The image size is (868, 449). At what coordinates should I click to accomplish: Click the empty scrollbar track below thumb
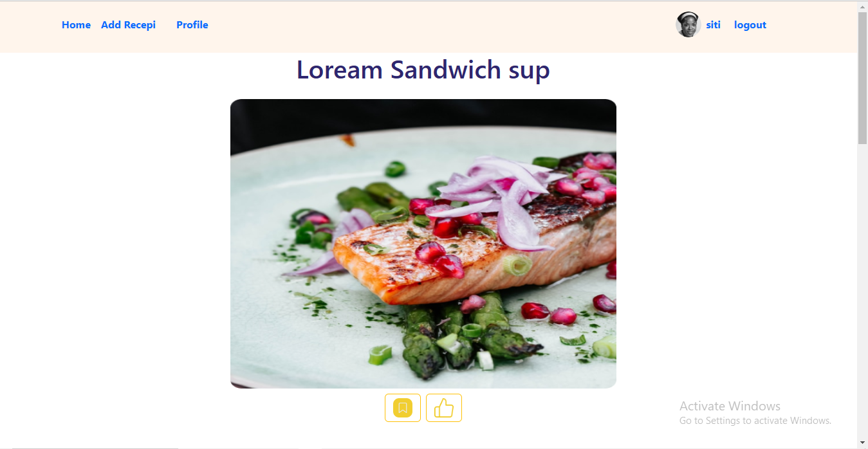point(862,289)
